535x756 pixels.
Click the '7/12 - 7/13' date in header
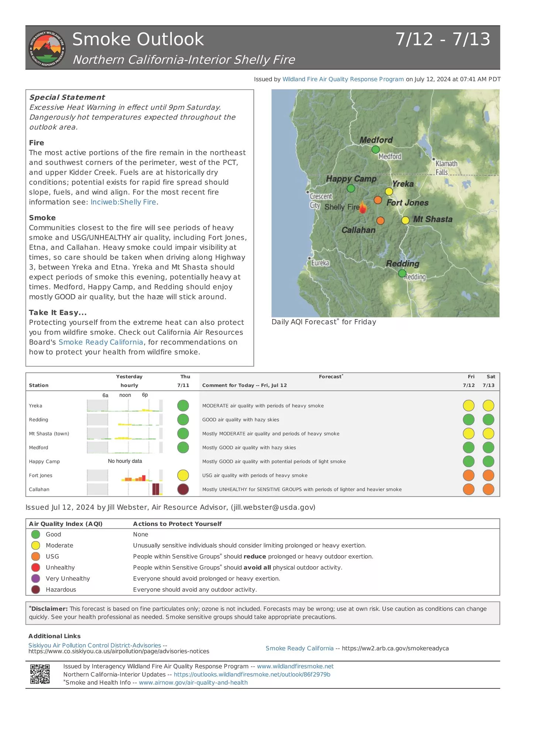coord(443,39)
